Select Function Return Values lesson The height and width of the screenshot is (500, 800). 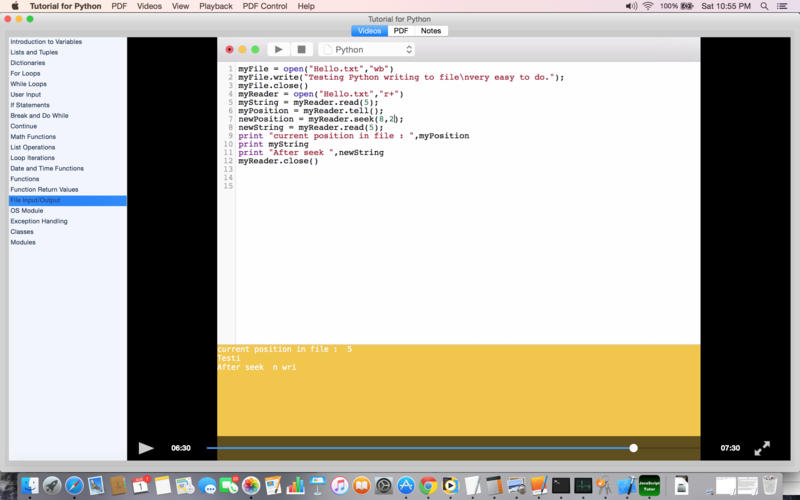[x=67, y=189]
